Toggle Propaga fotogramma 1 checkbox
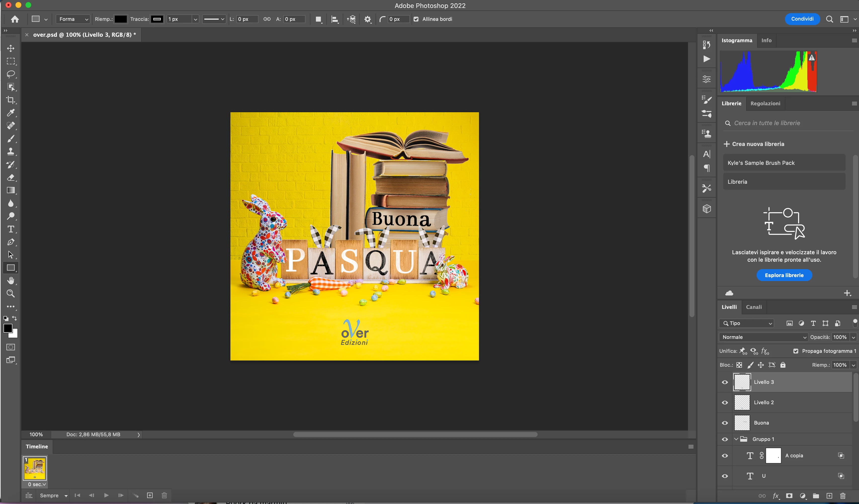This screenshot has width=859, height=504. click(796, 351)
